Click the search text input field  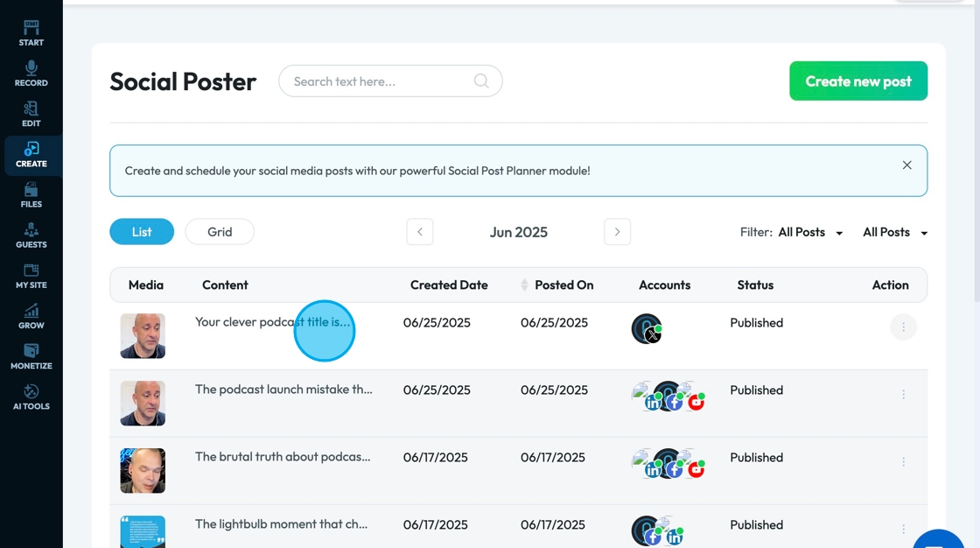coord(390,81)
